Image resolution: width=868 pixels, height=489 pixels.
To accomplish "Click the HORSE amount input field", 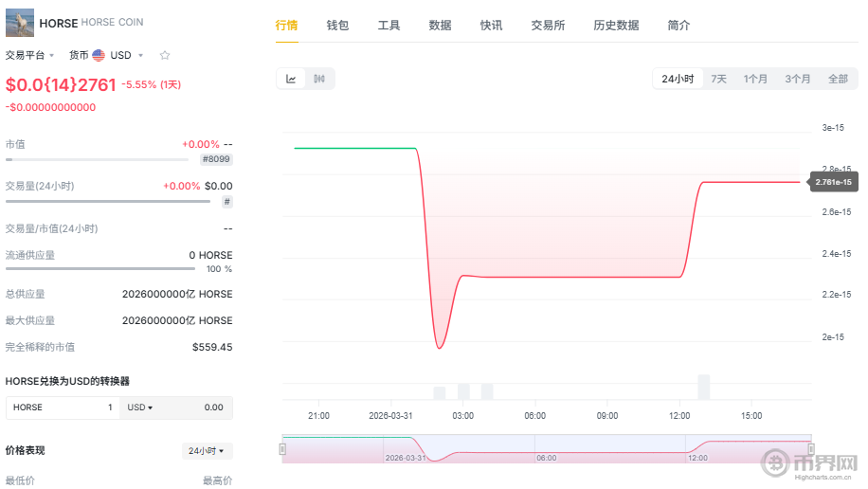I will [x=63, y=407].
